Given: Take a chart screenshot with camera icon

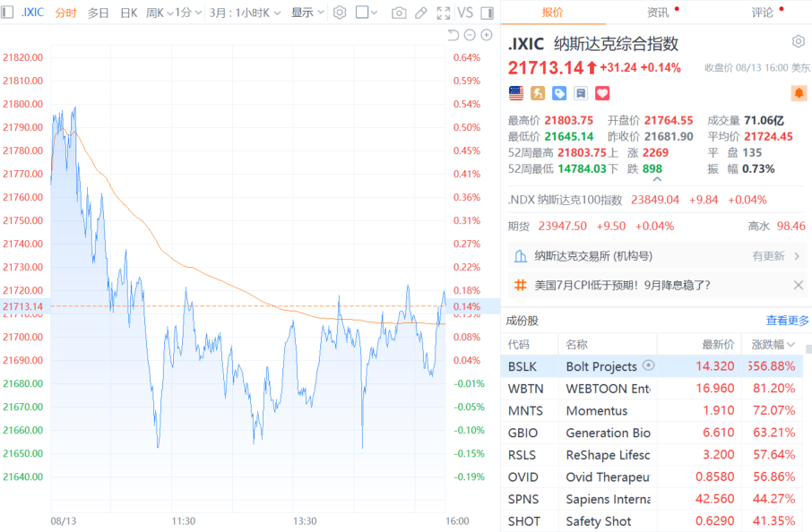Looking at the screenshot, I should 399,13.
